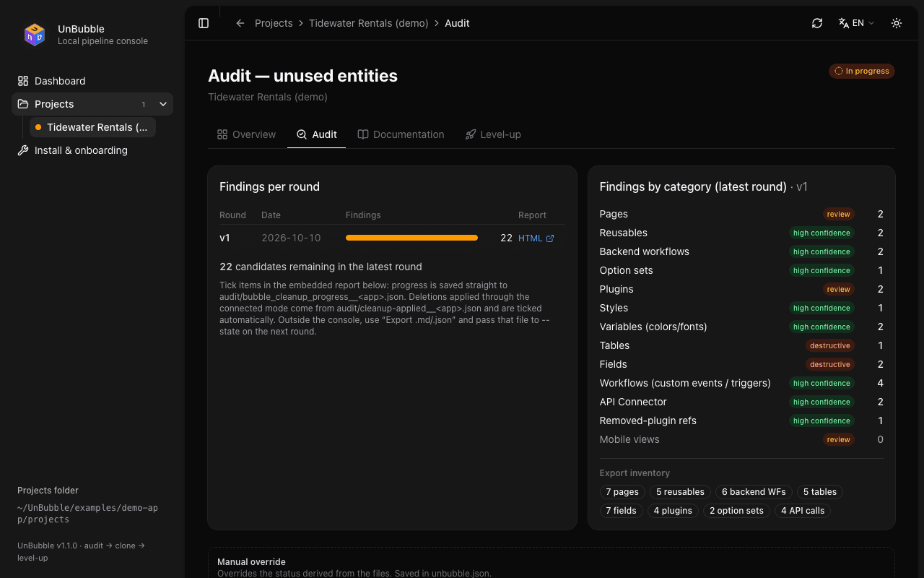The image size is (924, 578).
Task: Open the EN language dropdown
Action: tap(856, 23)
